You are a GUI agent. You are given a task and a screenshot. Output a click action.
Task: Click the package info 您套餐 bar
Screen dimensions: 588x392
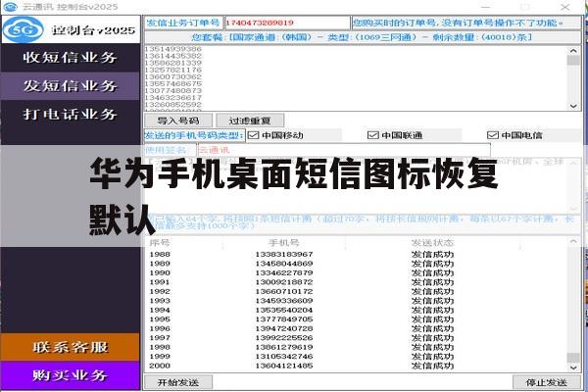[x=363, y=37]
